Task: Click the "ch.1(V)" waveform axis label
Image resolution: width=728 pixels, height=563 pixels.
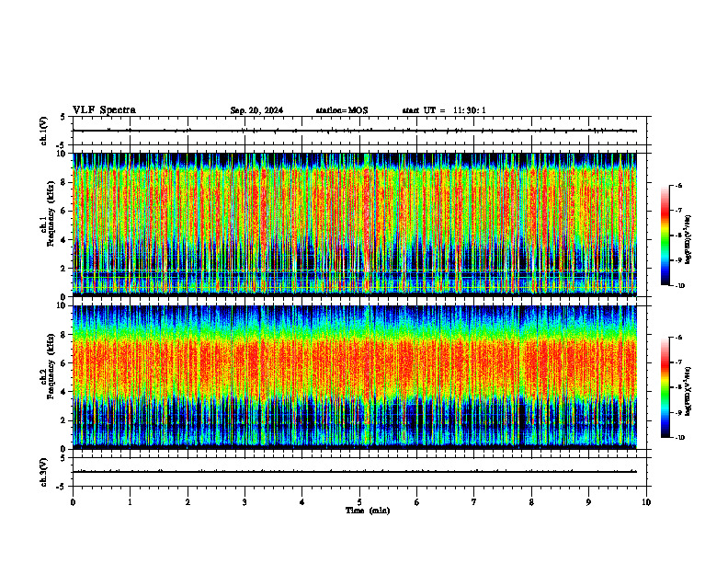Action: pos(44,131)
